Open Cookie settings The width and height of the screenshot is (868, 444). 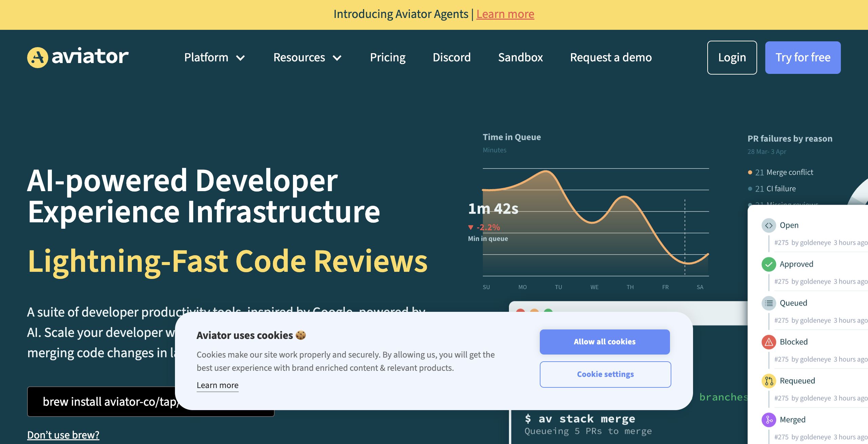[605, 374]
